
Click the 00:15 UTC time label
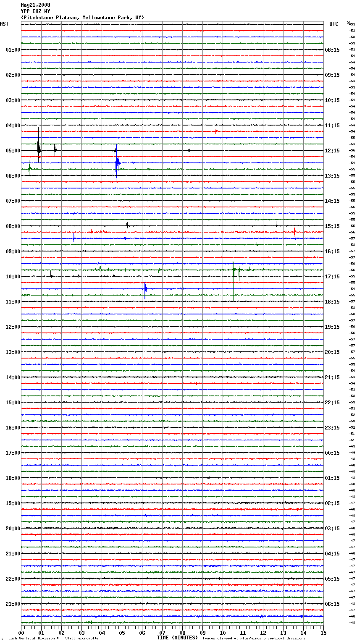point(332,453)
